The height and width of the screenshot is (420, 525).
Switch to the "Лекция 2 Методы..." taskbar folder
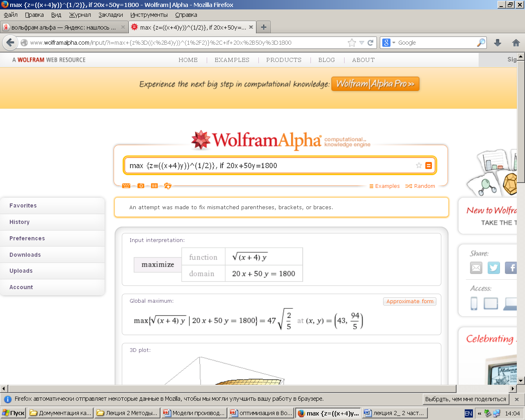127,413
